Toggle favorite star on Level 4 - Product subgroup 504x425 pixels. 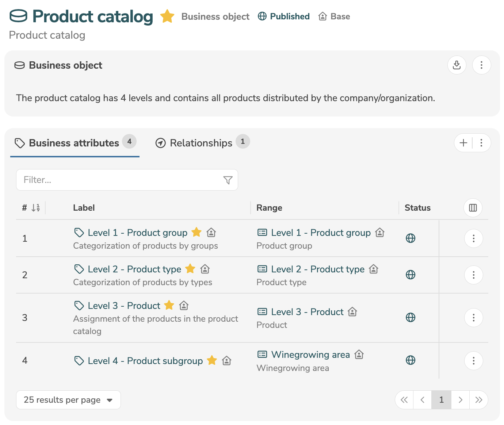[x=212, y=361]
